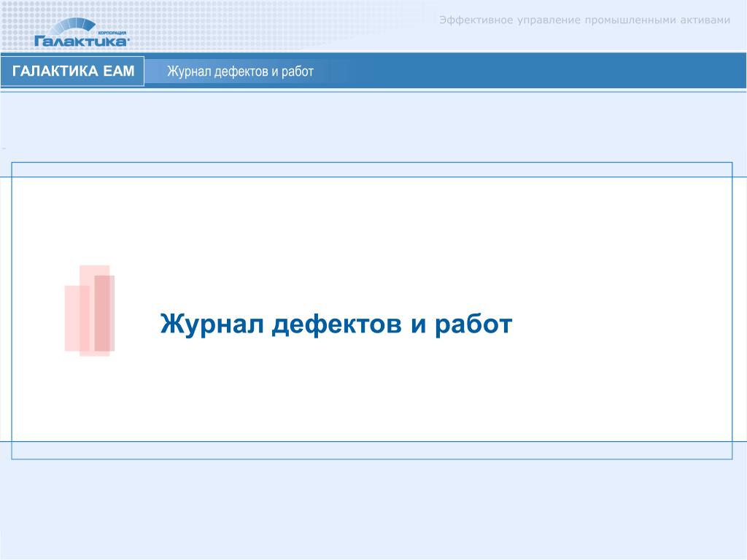Image resolution: width=747 pixels, height=560 pixels.
Task: Click the pink overlapping rectangles graphic
Action: [90, 311]
